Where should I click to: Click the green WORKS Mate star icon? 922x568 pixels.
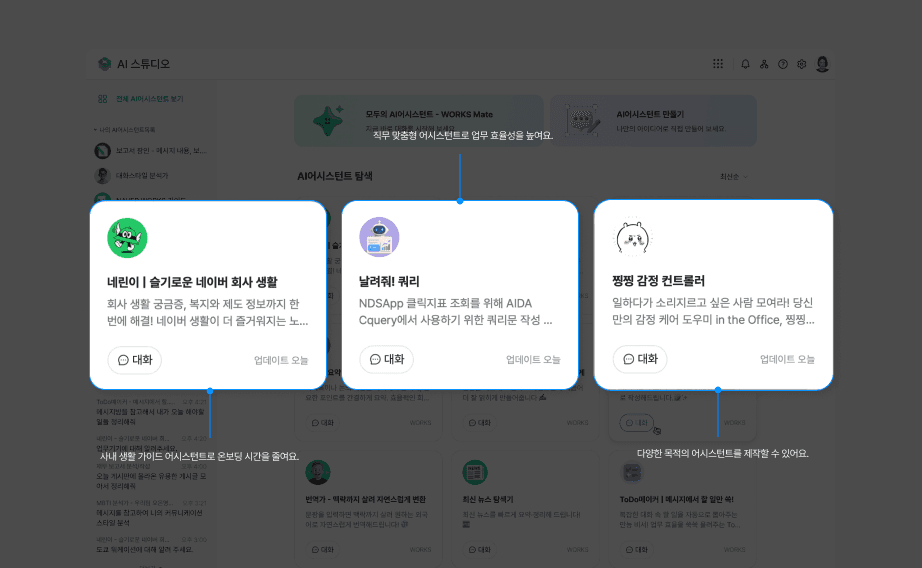328,121
